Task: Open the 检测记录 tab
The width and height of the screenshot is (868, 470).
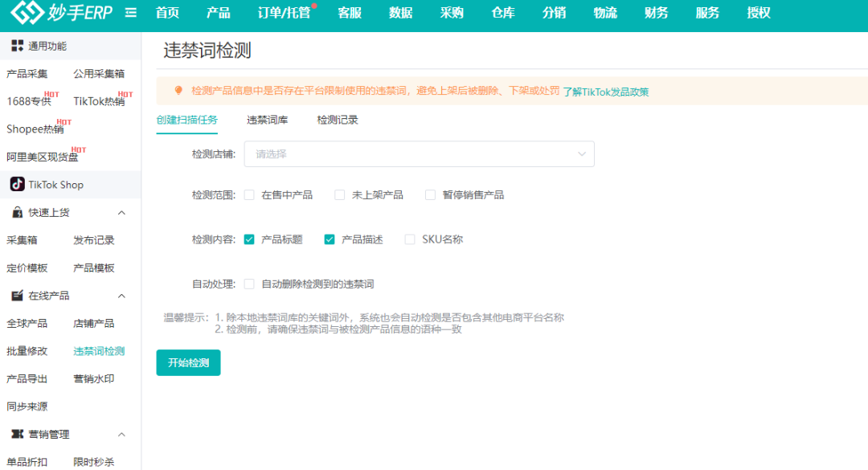Action: coord(338,119)
